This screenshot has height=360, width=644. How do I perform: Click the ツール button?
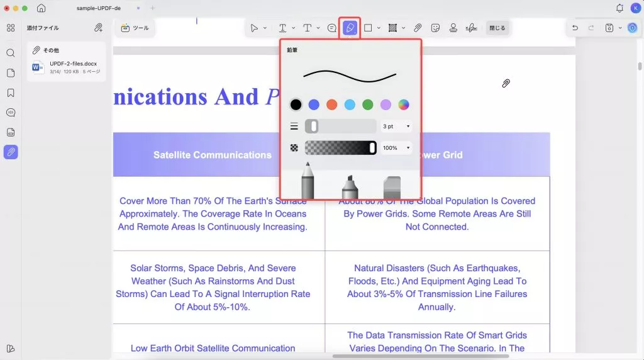(x=135, y=28)
